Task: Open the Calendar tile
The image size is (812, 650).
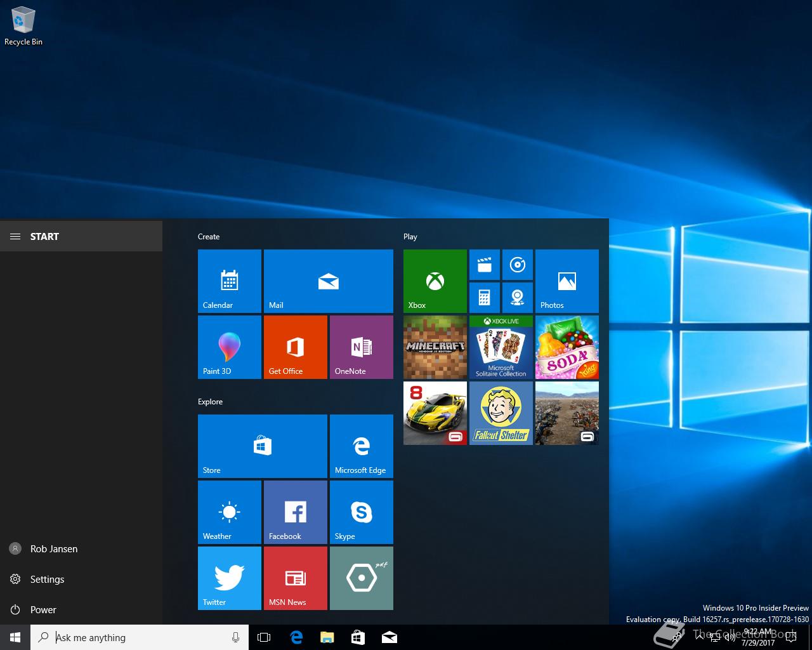Action: click(x=230, y=281)
